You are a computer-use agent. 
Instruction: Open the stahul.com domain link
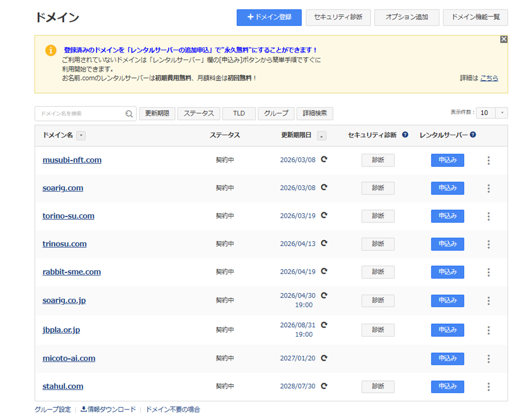63,386
